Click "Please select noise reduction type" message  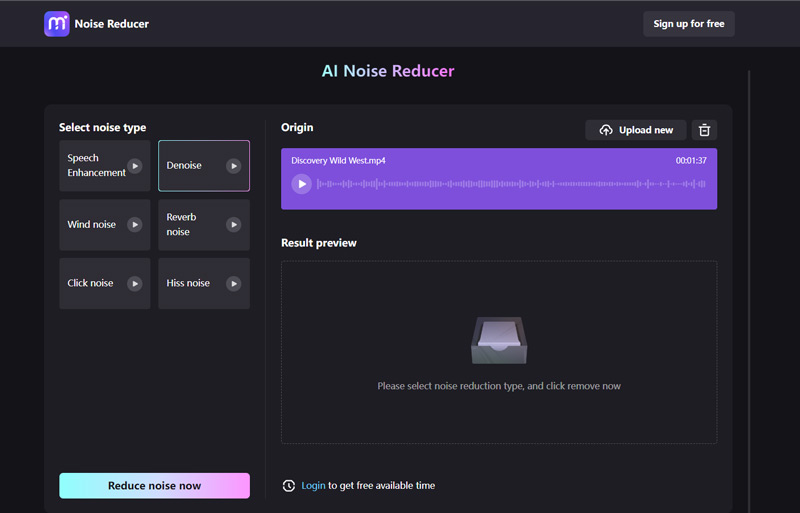pos(499,386)
